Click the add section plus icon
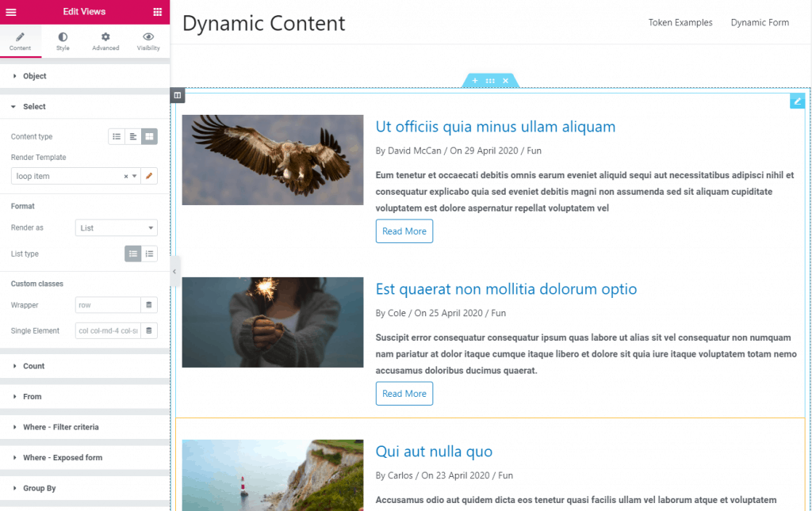This screenshot has height=511, width=812. [475, 81]
